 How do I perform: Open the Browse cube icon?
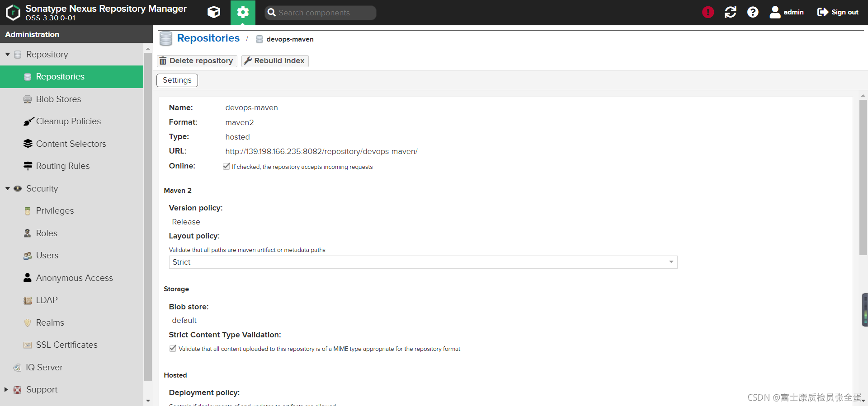click(214, 12)
